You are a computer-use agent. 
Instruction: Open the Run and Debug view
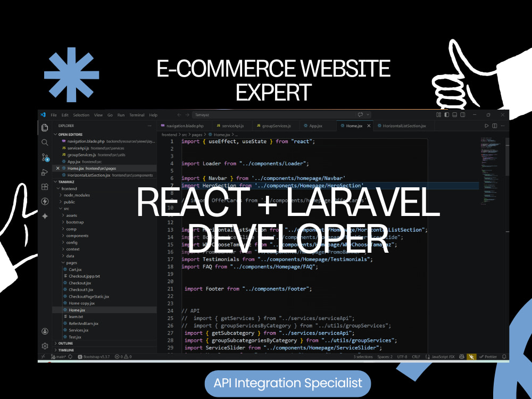[45, 172]
